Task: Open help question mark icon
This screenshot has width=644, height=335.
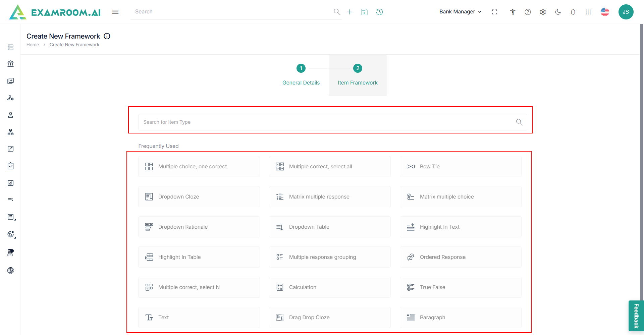Action: pos(528,12)
